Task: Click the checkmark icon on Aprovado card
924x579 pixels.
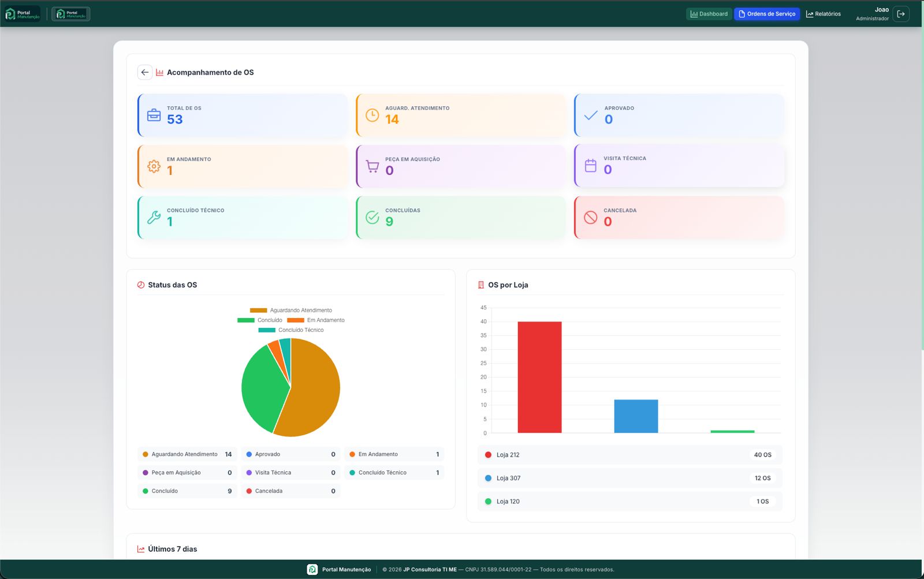Action: (x=591, y=115)
